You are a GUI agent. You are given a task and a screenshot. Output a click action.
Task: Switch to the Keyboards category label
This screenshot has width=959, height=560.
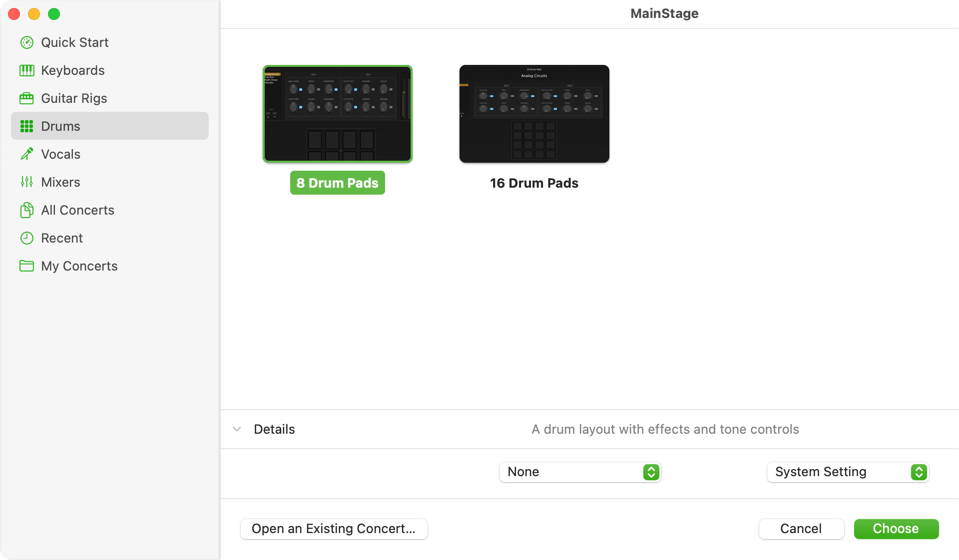point(73,70)
